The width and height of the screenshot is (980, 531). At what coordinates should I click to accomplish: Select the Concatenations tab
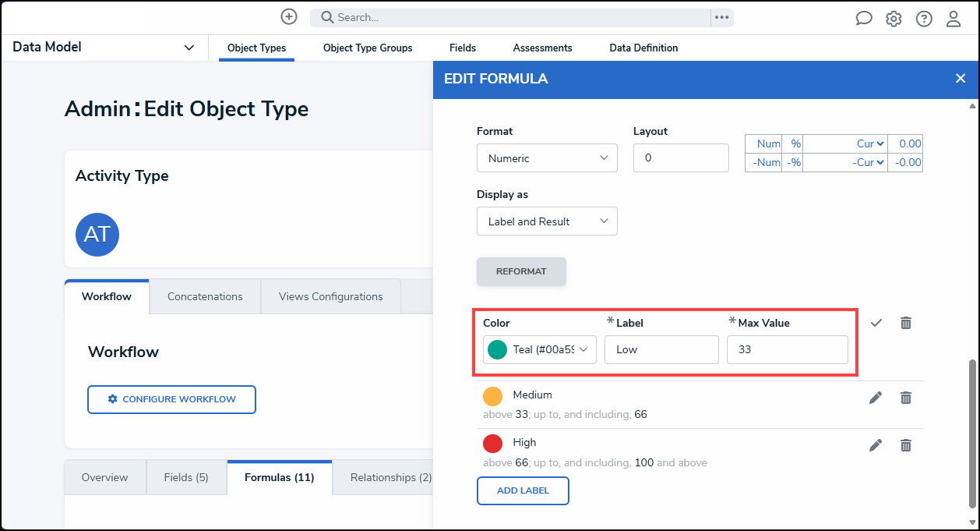point(205,296)
